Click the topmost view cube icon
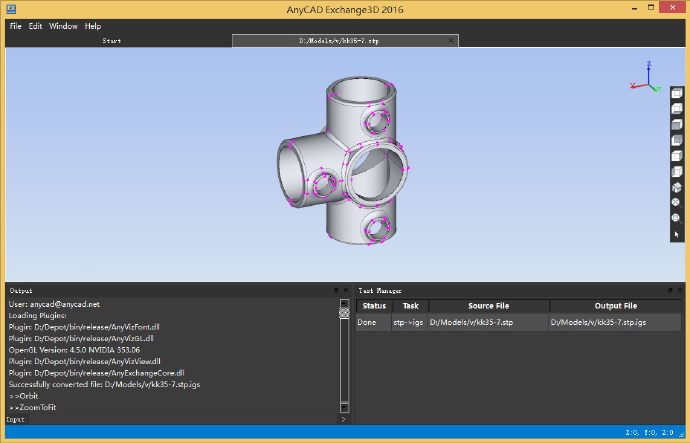690x443 pixels. (676, 94)
